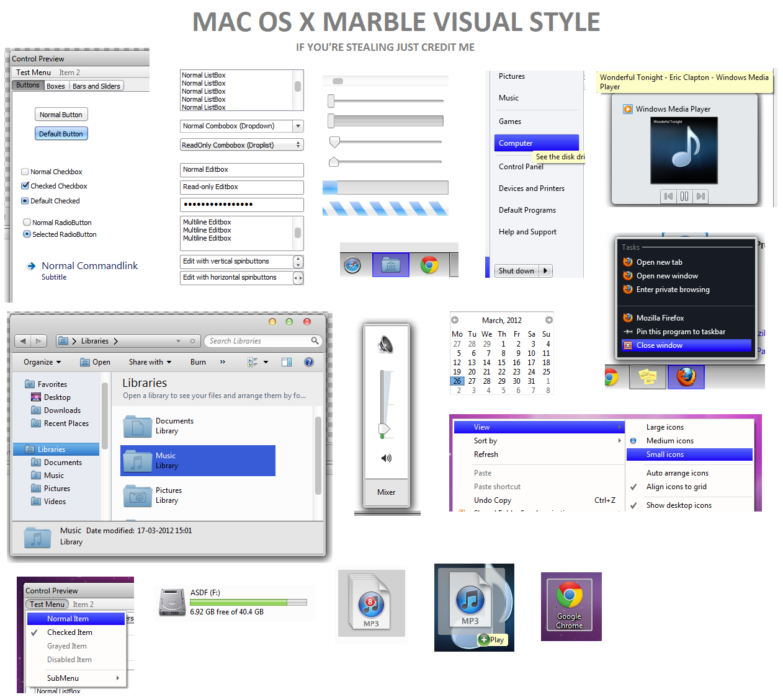The width and height of the screenshot is (783, 700).
Task: Check the Normal Checkbox
Action: click(x=25, y=171)
